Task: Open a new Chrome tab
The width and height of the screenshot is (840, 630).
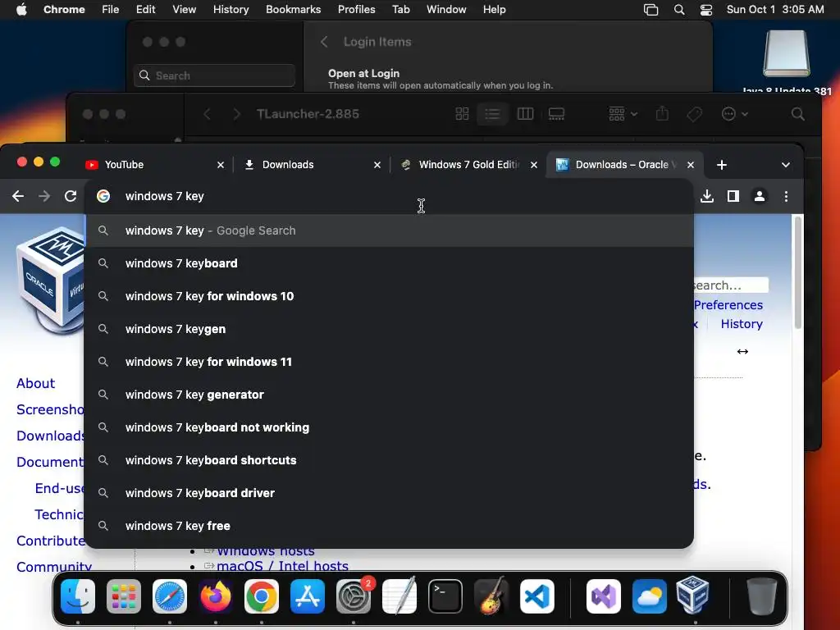Action: 722,165
